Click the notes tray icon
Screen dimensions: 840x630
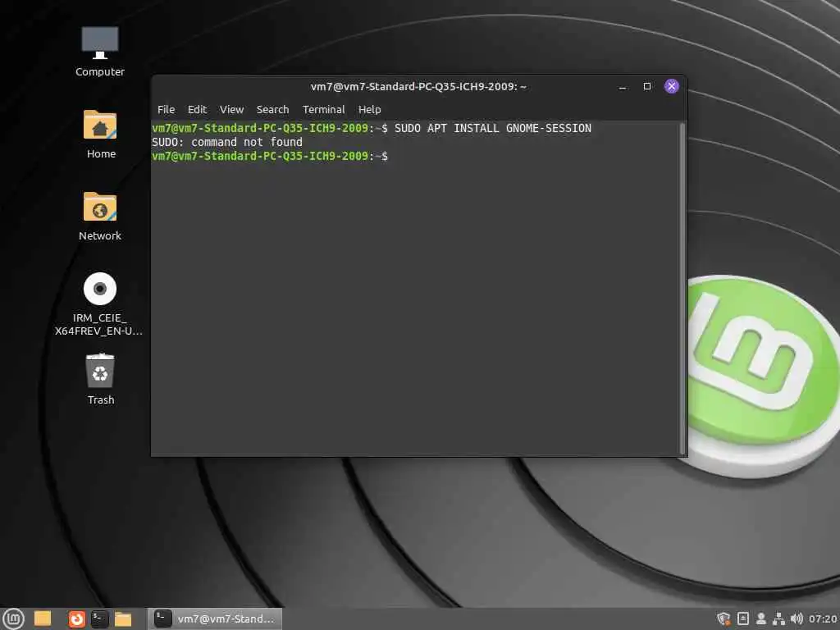pyautogui.click(x=743, y=619)
